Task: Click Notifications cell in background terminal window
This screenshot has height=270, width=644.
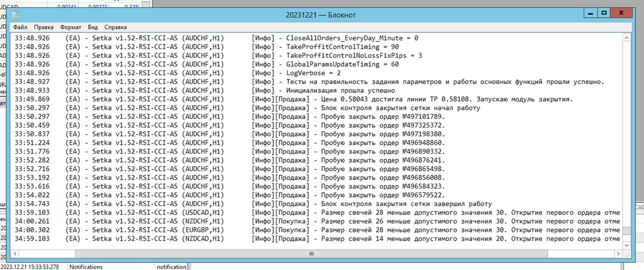Action: coord(86,267)
